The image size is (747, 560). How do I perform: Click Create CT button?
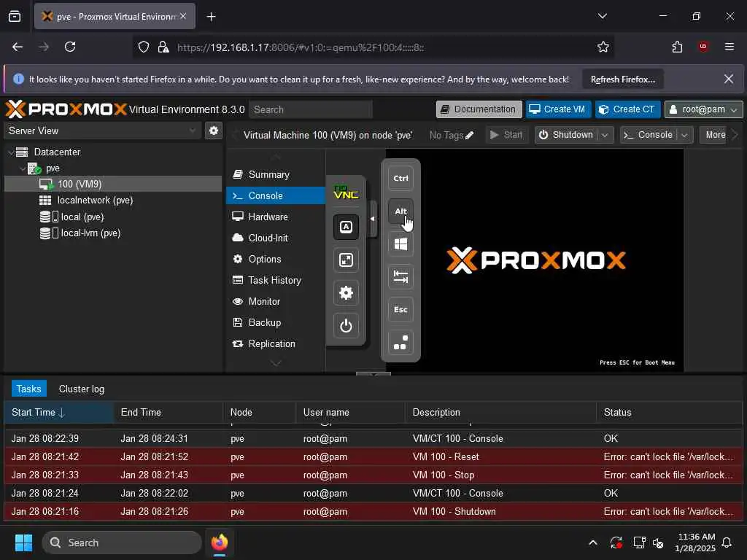coord(627,109)
